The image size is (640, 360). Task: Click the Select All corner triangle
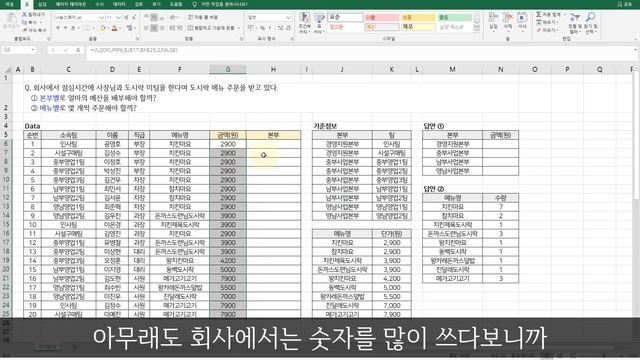8,69
